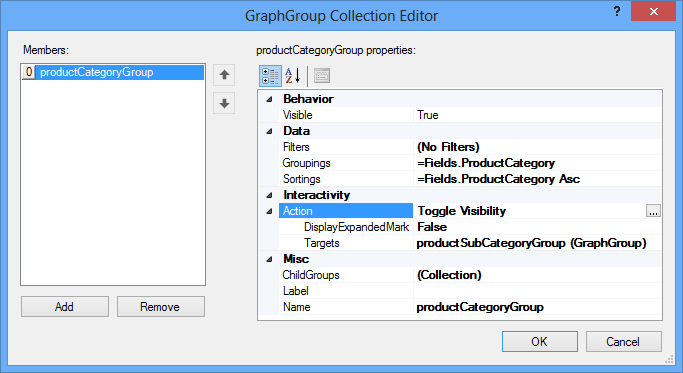The height and width of the screenshot is (373, 683).
Task: Select the ChildGroups property
Action: (x=346, y=275)
